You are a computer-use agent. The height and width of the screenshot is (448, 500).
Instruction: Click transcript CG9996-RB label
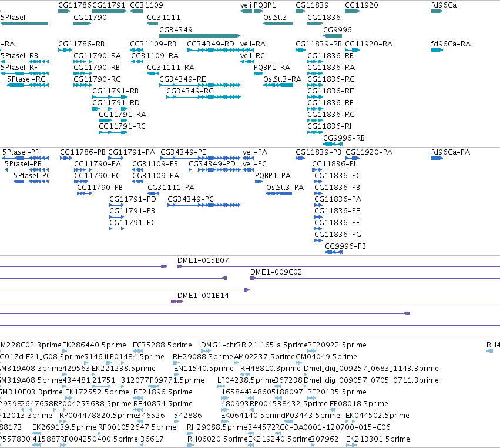(x=344, y=138)
